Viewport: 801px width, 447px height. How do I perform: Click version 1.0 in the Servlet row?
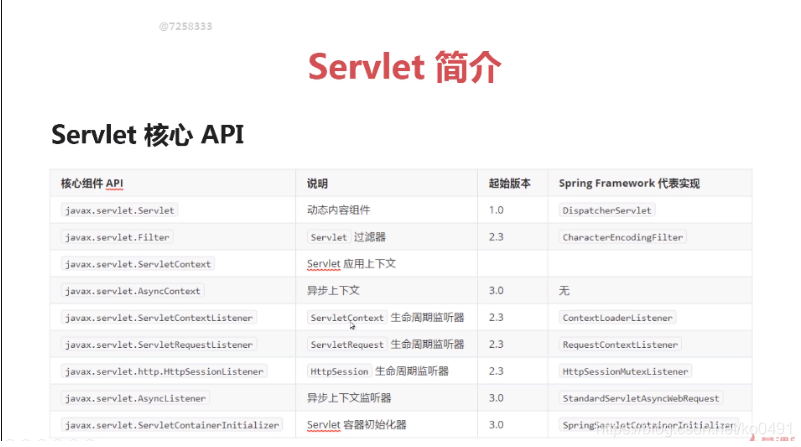(x=496, y=210)
